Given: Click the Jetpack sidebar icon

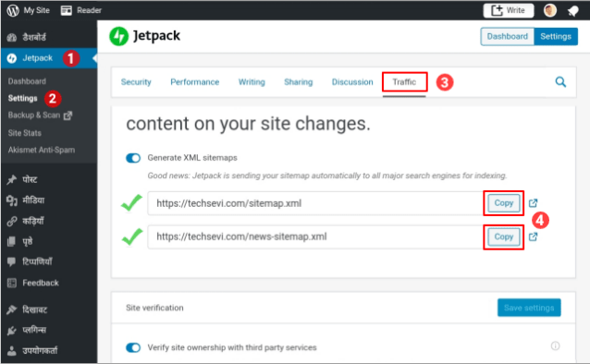Looking at the screenshot, I should [12, 58].
